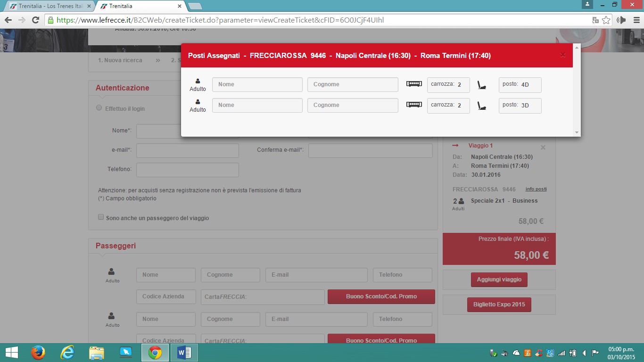Select the 'Effettuo il login' radio button

coord(99,108)
